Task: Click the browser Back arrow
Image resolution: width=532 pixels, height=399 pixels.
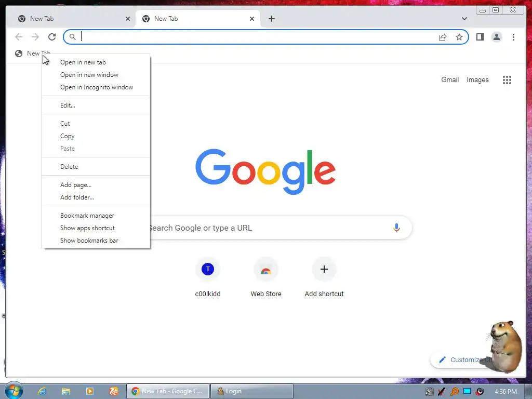Action: (x=19, y=37)
